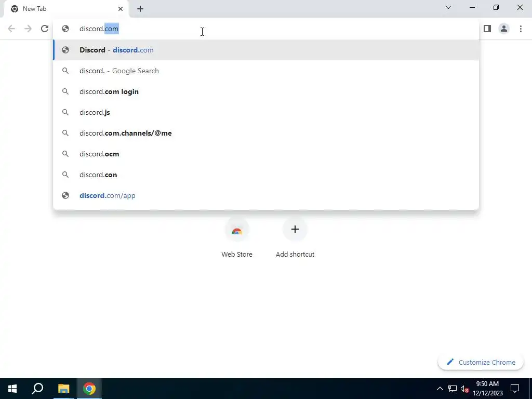Click the browser forward arrow
Image resolution: width=532 pixels, height=399 pixels.
[x=28, y=29]
